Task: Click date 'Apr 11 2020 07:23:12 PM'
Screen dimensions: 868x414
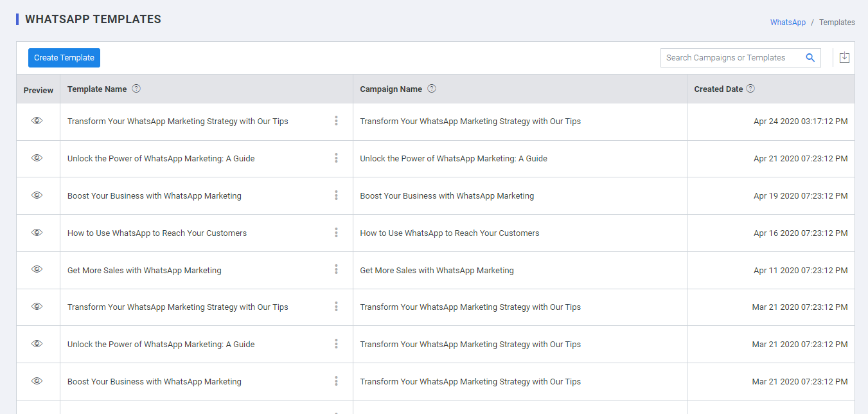Action: [801, 271]
